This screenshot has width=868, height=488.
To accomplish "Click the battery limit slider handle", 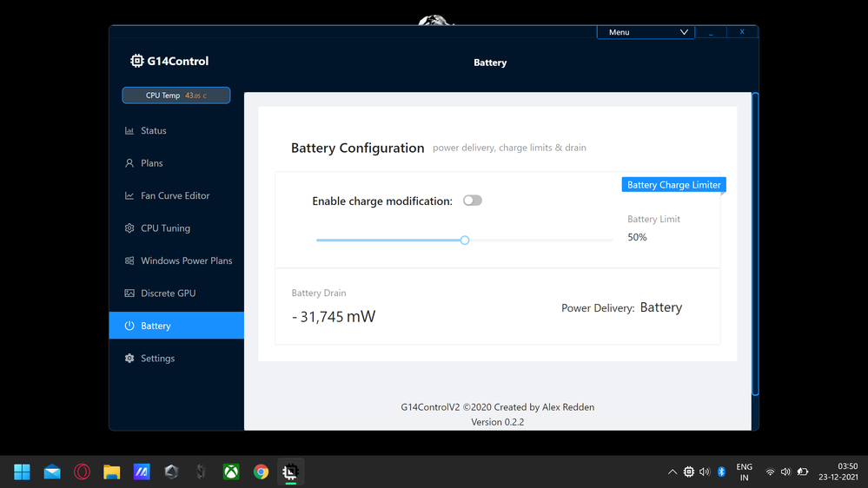I will coord(465,241).
